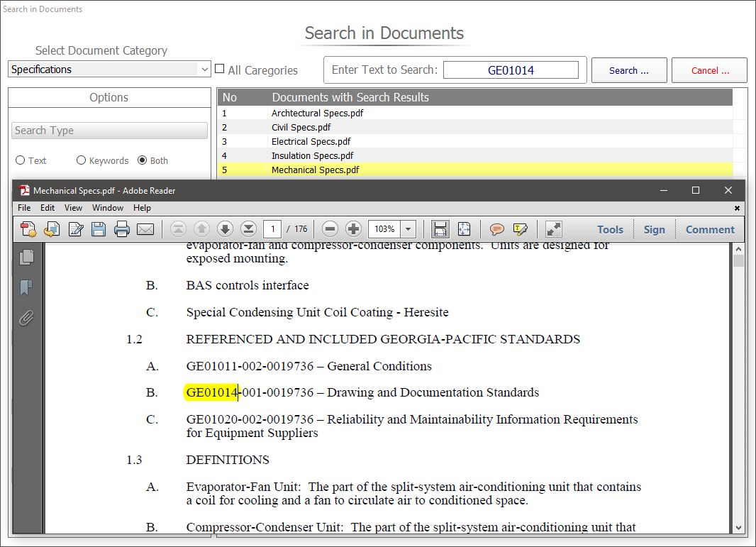This screenshot has width=756, height=547.
Task: Click the Search ... button
Action: 628,70
